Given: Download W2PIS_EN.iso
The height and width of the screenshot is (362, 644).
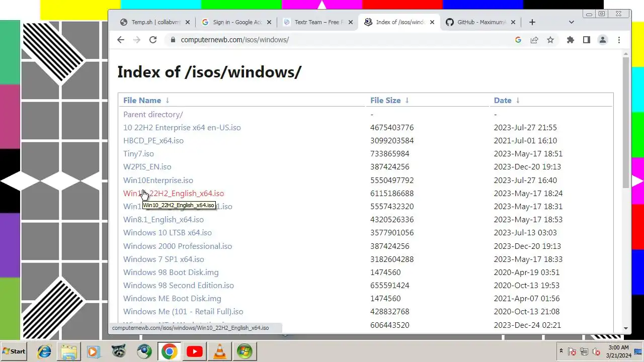Looking at the screenshot, I should coord(147,167).
